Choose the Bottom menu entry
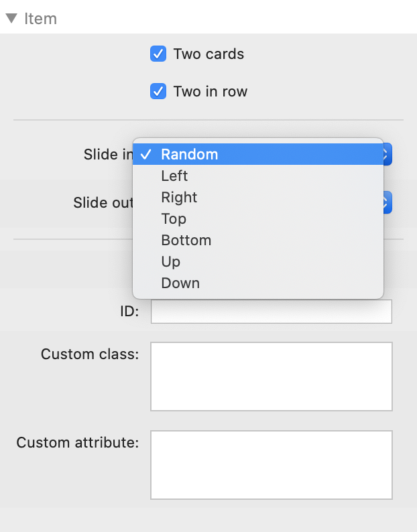The height and width of the screenshot is (532, 417). 186,241
